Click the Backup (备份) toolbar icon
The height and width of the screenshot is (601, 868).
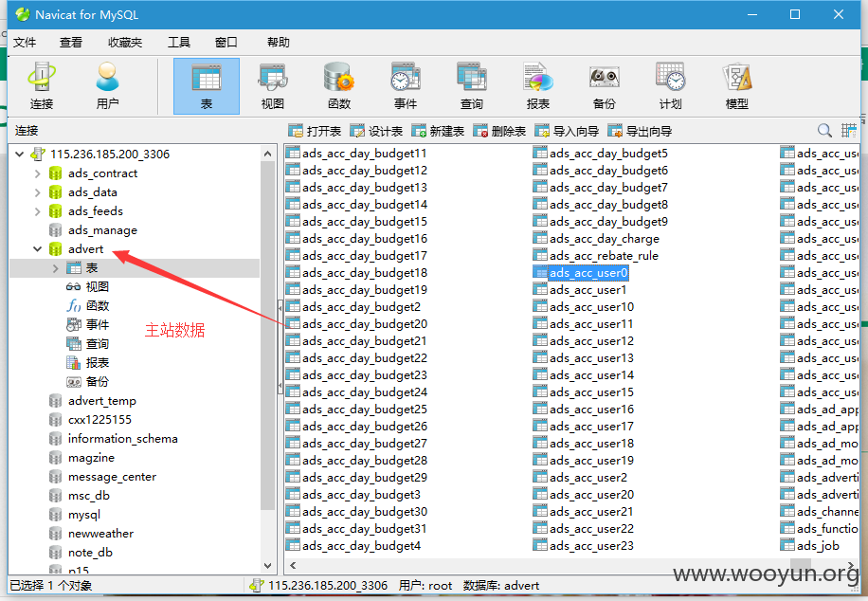point(604,86)
